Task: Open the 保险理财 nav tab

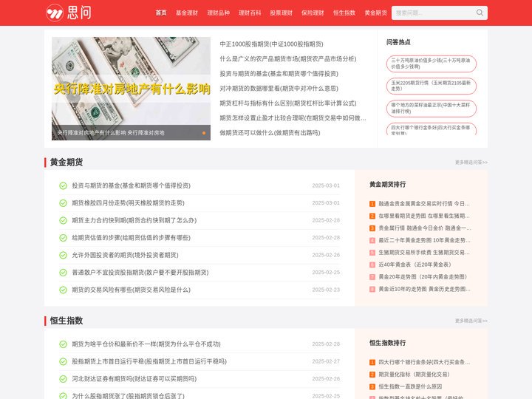Action: click(313, 13)
